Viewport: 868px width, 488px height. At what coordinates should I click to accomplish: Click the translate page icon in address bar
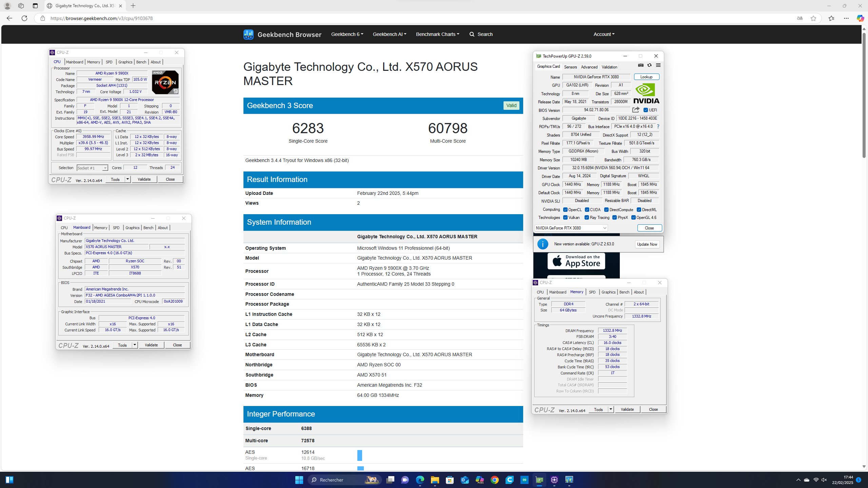point(800,18)
